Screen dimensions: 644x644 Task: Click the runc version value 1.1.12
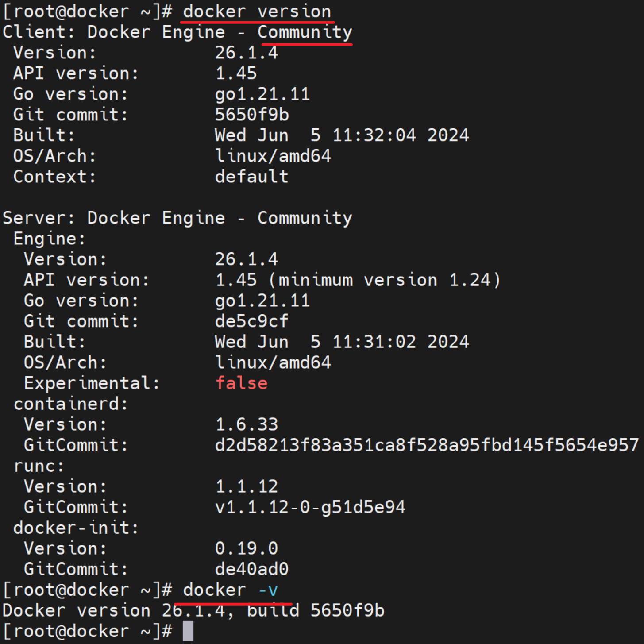[246, 486]
